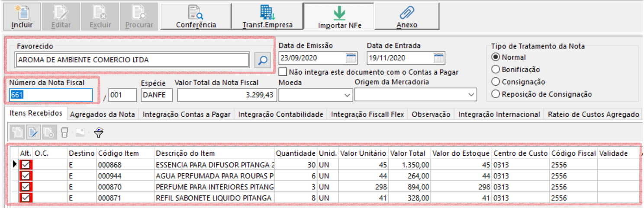Toggle 'Não integra este documento' checkbox
The image size is (644, 208).
[283, 72]
